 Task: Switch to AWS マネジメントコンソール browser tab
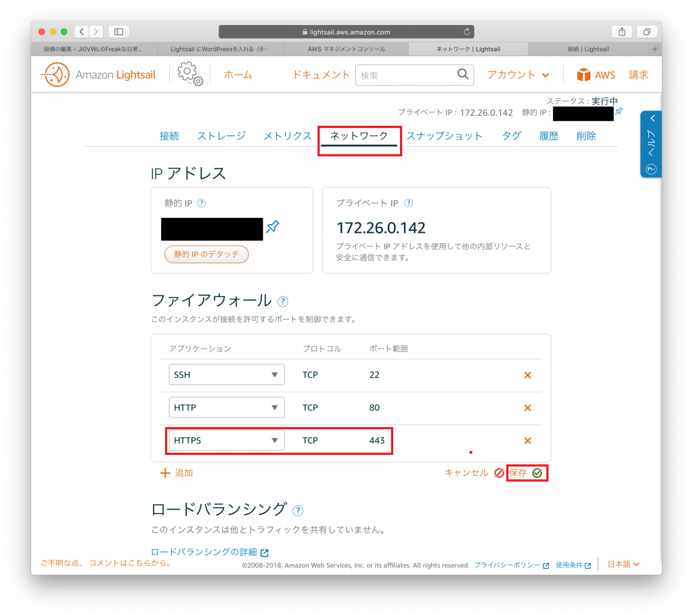(x=346, y=49)
